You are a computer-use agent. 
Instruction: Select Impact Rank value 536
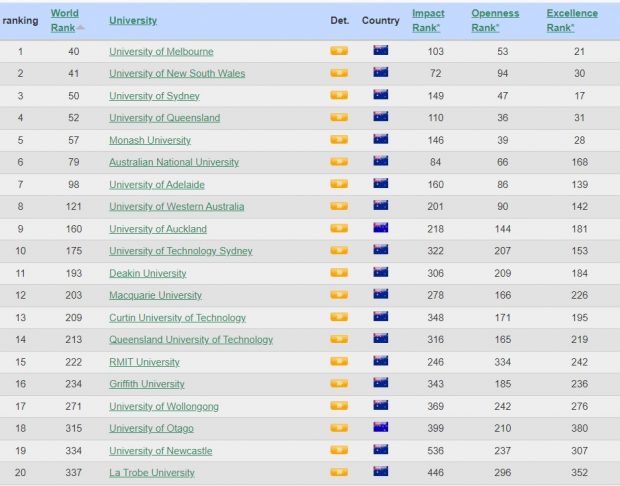[435, 451]
